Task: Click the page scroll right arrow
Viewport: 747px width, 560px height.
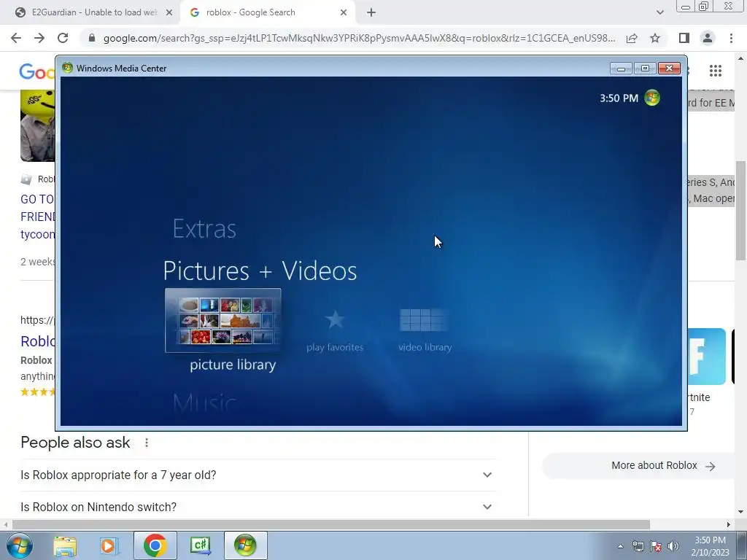Action: (729, 524)
